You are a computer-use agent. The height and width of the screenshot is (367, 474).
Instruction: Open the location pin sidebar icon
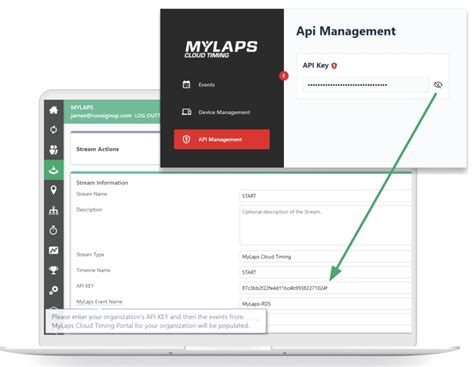pos(53,190)
